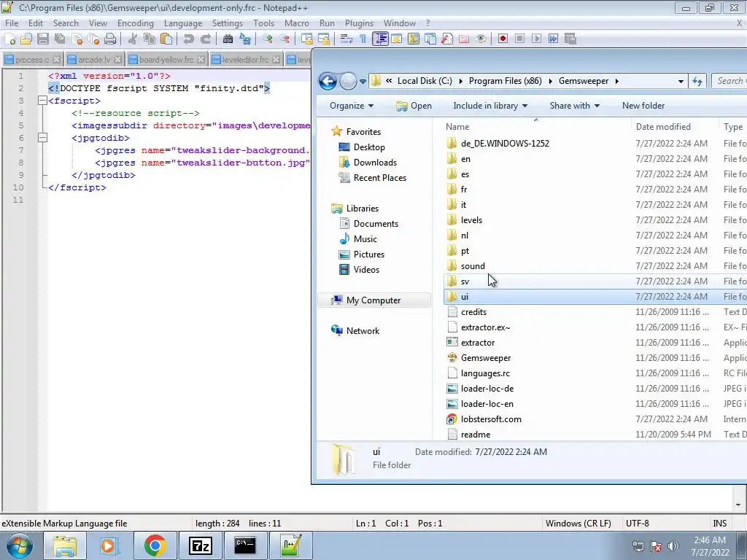Click the Explorer Back button
Image resolution: width=747 pixels, height=560 pixels.
point(328,82)
